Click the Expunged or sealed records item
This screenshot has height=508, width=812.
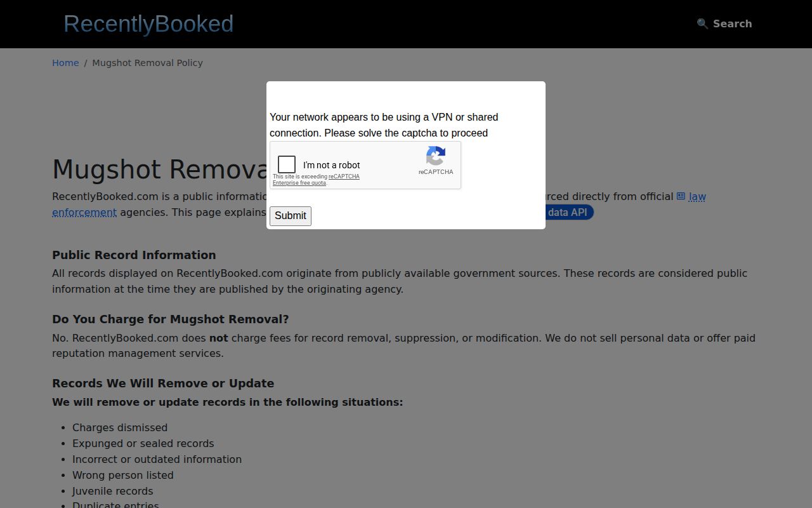143,443
